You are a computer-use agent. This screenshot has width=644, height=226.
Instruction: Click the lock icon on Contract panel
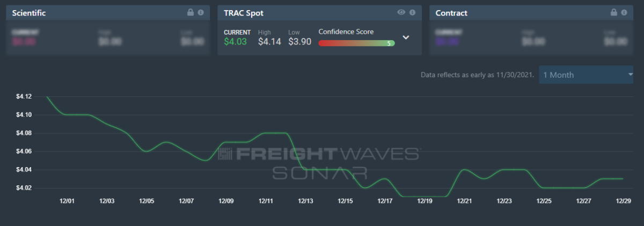[613, 12]
